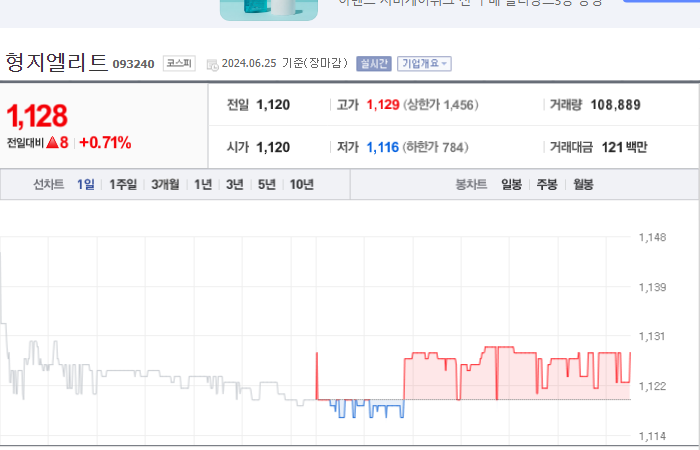Select the 일봉 candle chart
Screen dimensions: 700x450
pyautogui.click(x=512, y=184)
